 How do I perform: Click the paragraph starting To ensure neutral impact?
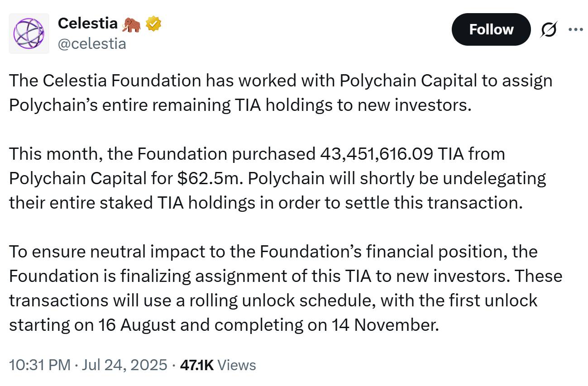coord(286,288)
